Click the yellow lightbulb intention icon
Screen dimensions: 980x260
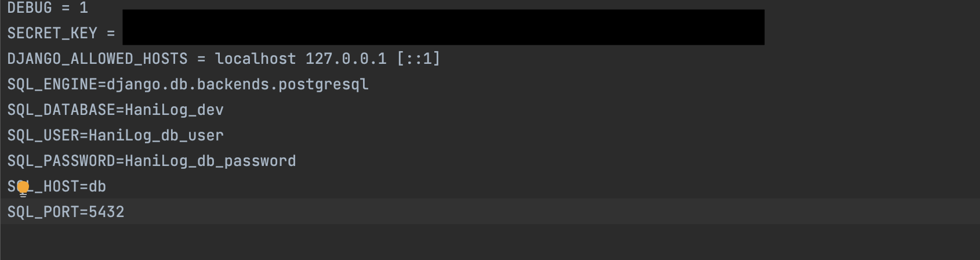tap(23, 188)
